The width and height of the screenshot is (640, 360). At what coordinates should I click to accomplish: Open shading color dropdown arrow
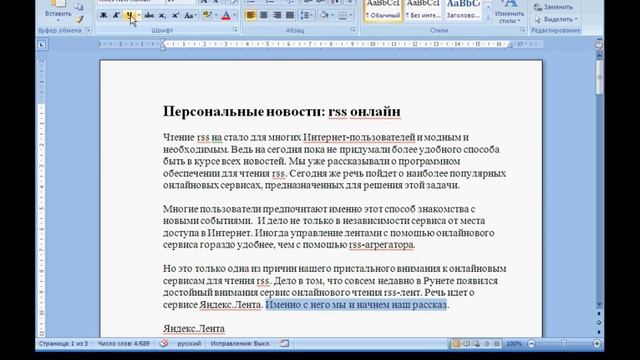point(333,16)
